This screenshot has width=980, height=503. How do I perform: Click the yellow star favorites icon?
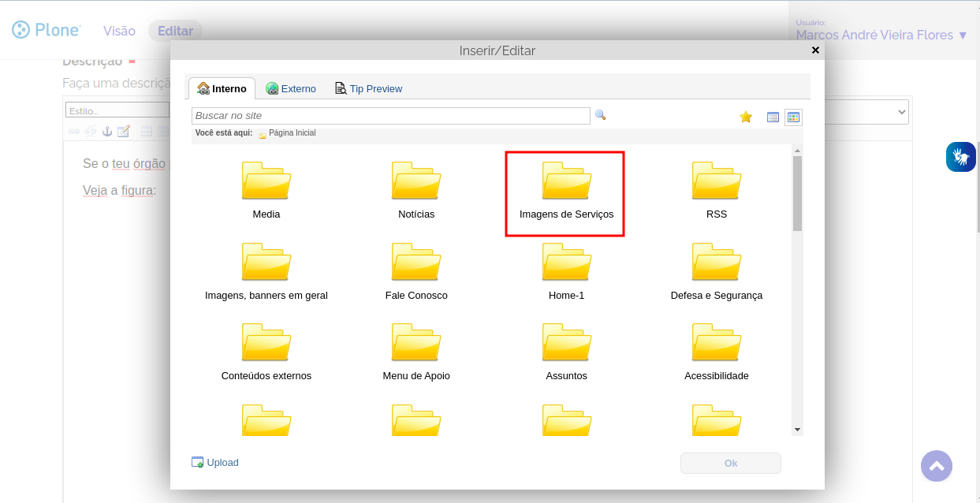click(746, 117)
